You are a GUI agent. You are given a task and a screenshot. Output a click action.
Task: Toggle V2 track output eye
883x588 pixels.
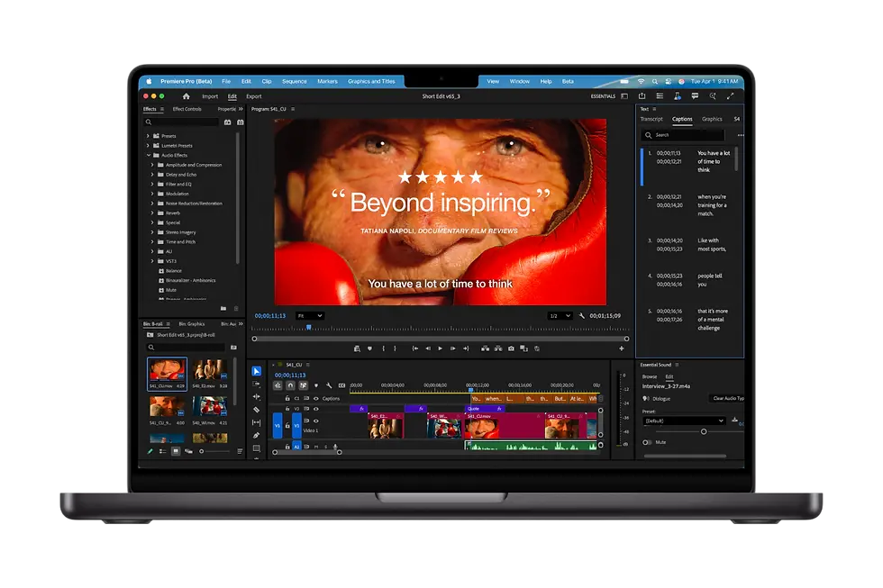click(x=316, y=409)
